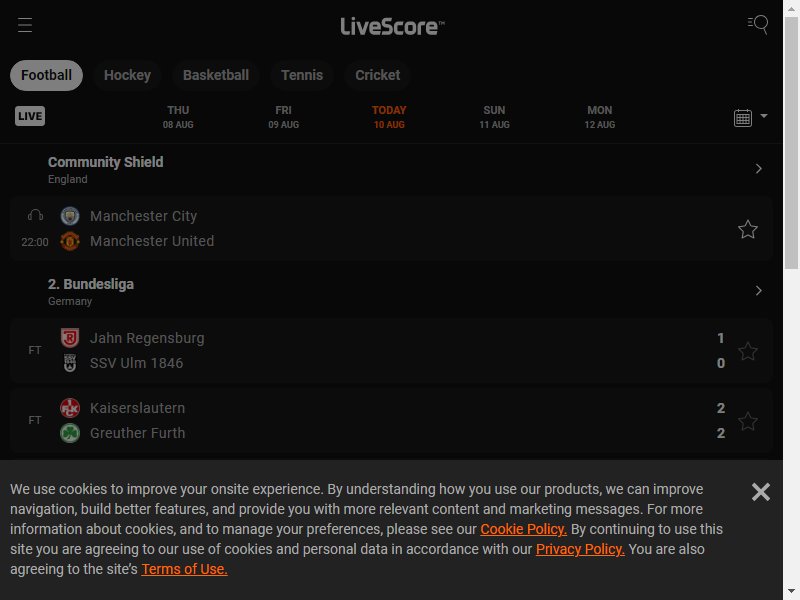Image resolution: width=800 pixels, height=600 pixels.
Task: Click the headphones audio commentary icon
Action: (x=35, y=215)
